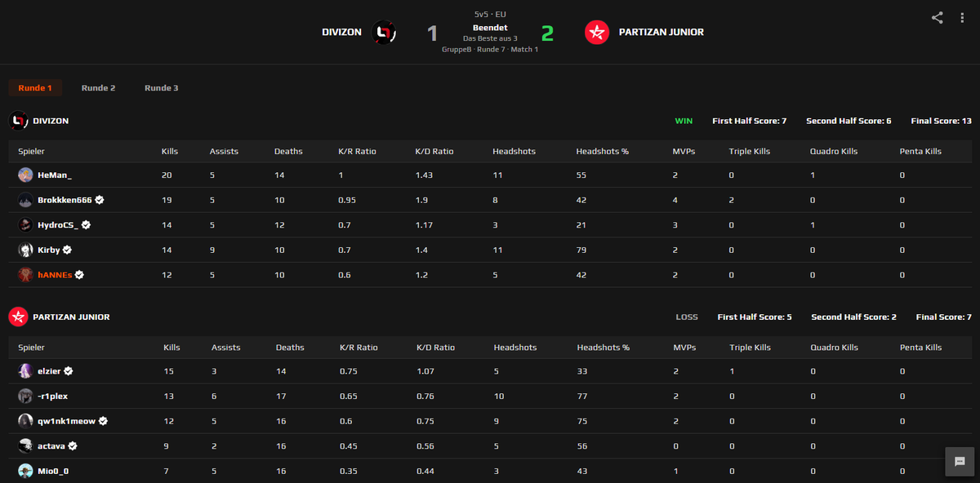Click Headshots % header in DIVIZON table

[x=603, y=152]
